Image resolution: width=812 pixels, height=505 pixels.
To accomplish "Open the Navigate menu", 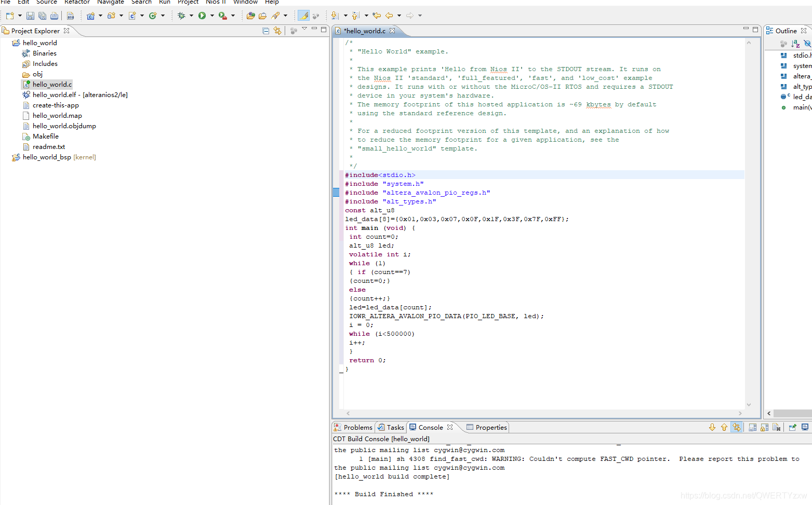I will point(111,2).
